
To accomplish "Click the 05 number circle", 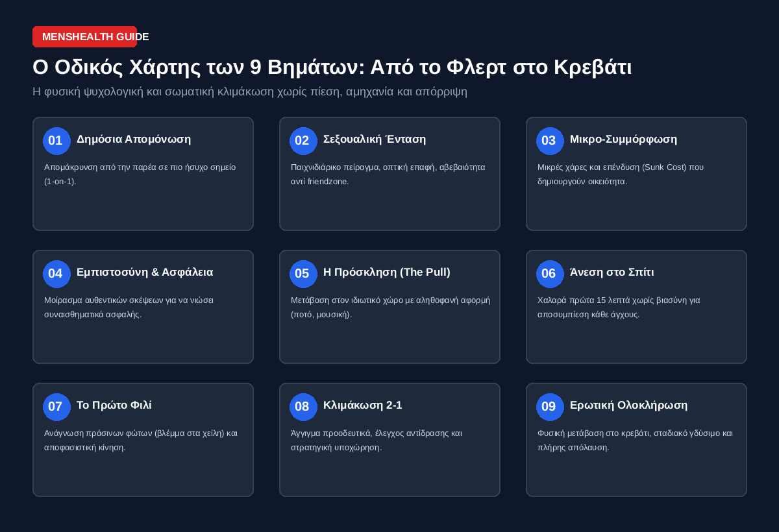I will coord(303,274).
